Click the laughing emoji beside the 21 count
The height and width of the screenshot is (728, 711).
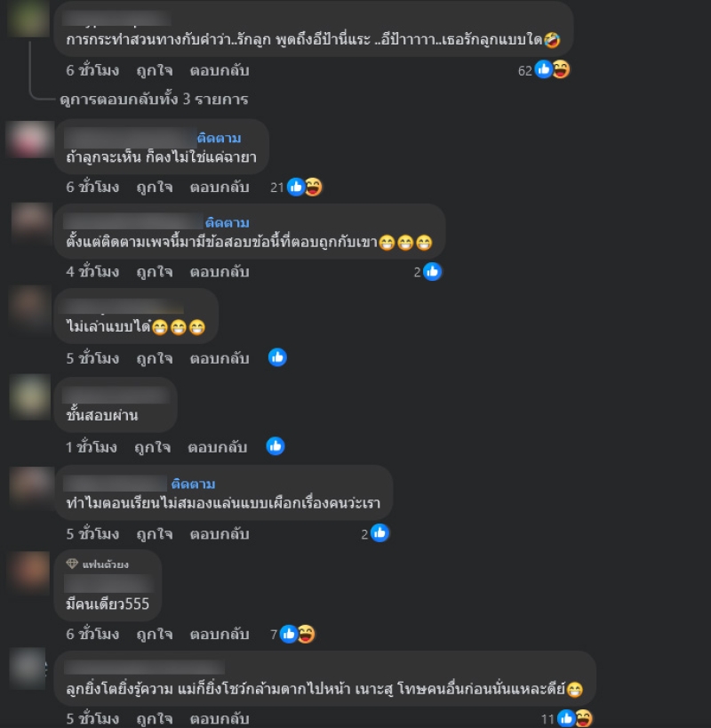[314, 187]
